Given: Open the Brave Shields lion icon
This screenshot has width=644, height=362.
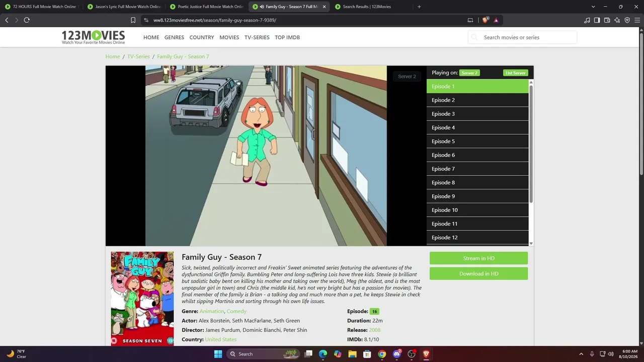Looking at the screenshot, I should pos(485,20).
